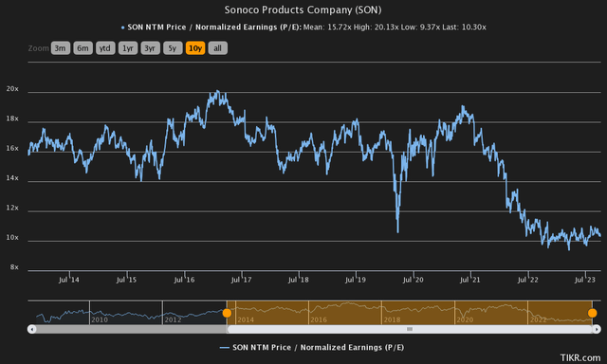Click the Jul '17 axis label
This screenshot has width=607, height=364.
[241, 280]
